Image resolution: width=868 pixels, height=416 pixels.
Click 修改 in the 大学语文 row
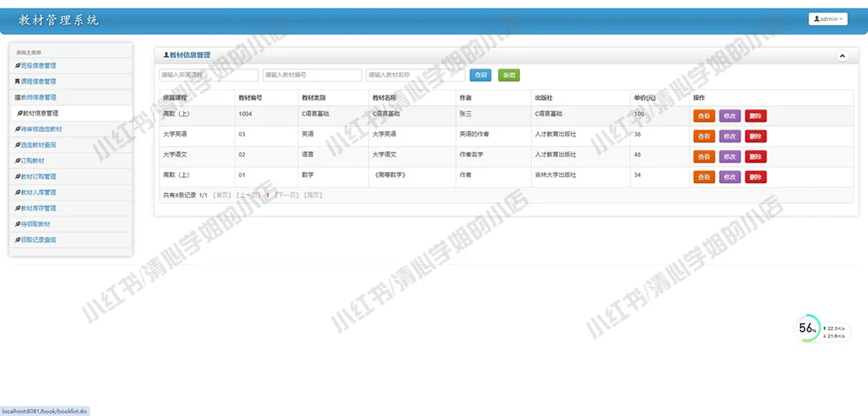click(x=730, y=157)
